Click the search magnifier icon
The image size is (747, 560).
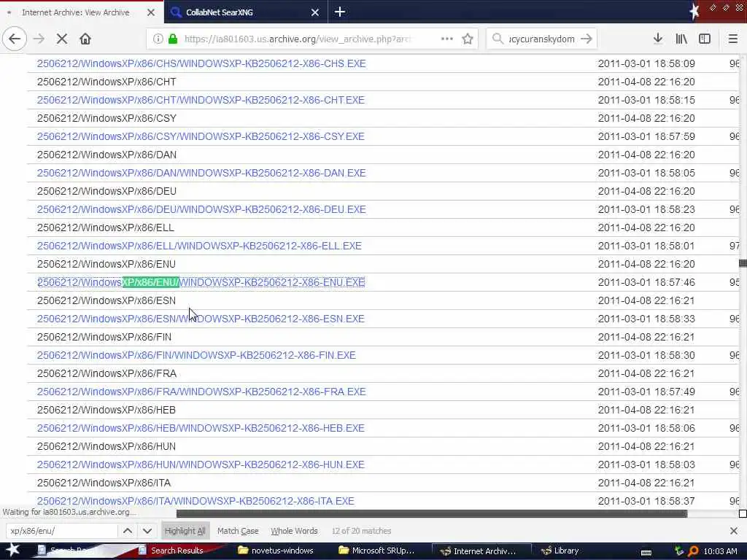498,39
